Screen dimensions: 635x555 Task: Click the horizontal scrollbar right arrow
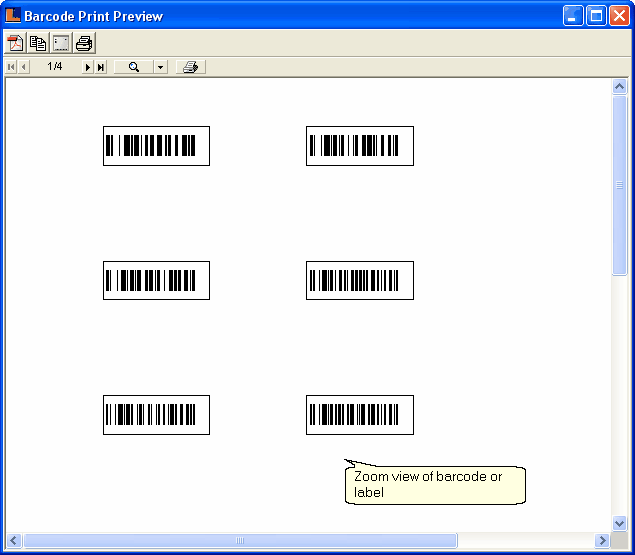tap(602, 540)
